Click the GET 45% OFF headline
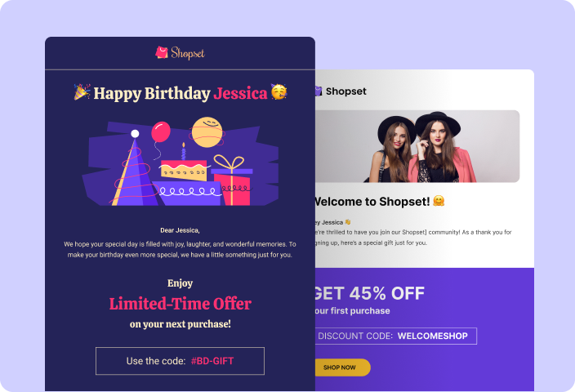Viewport: 575px width, 392px height. pos(370,293)
